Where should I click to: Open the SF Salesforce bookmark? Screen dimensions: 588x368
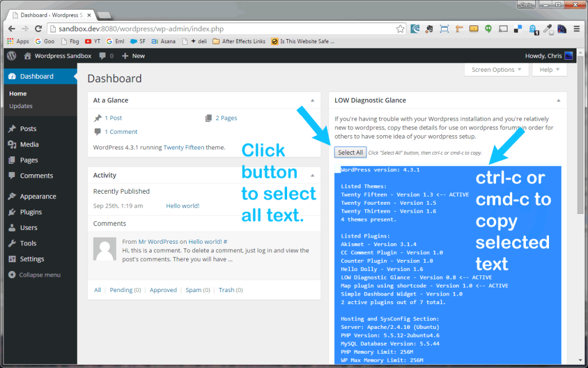click(138, 41)
